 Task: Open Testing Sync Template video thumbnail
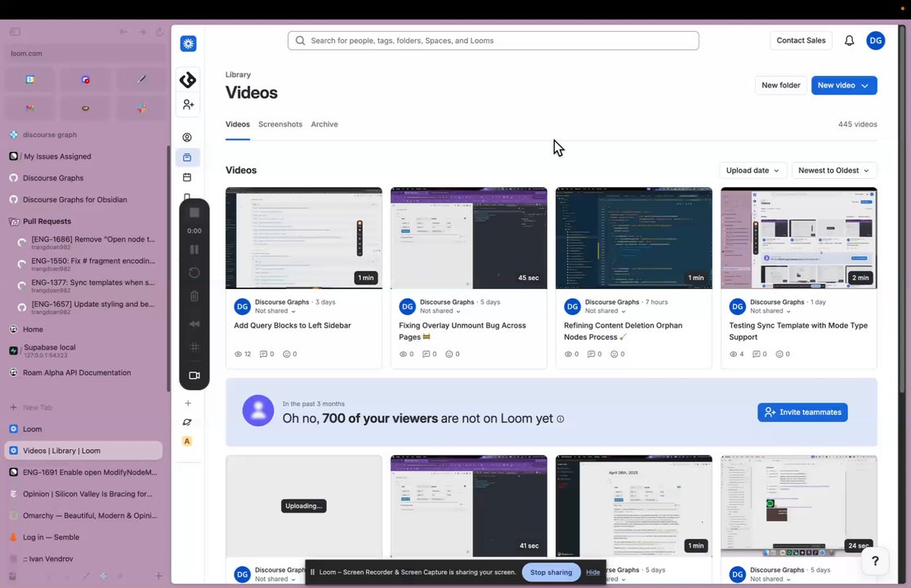pyautogui.click(x=799, y=238)
